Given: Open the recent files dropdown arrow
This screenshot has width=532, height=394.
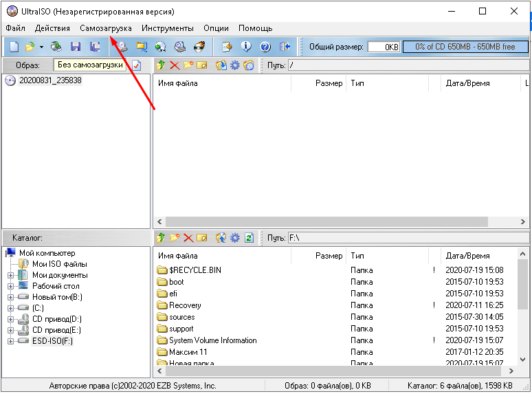Looking at the screenshot, I should pyautogui.click(x=41, y=47).
